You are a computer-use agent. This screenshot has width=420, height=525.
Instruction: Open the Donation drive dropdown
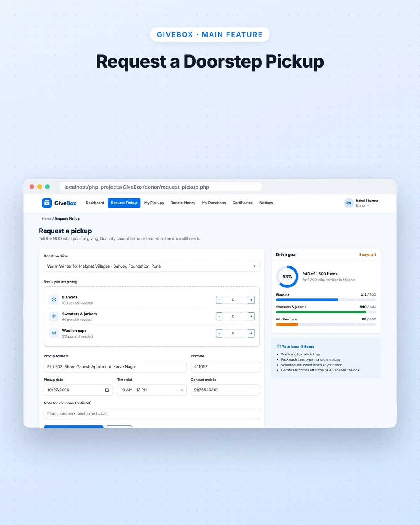tap(152, 266)
